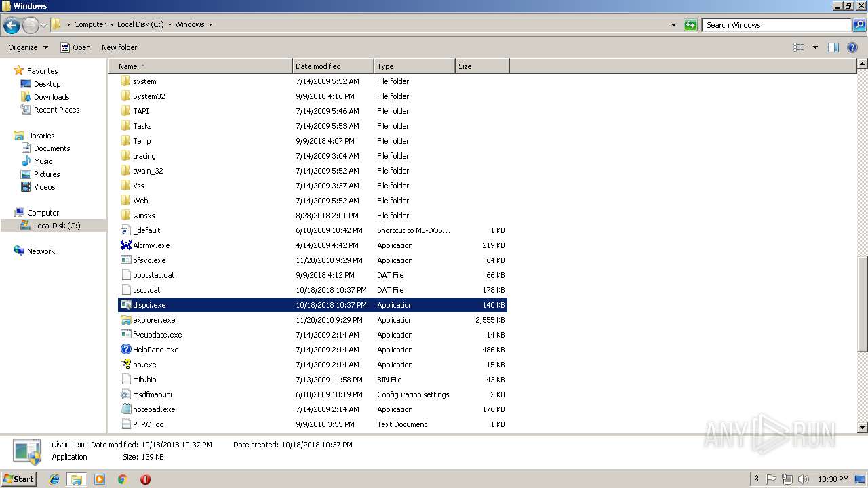The height and width of the screenshot is (488, 868).
Task: Open the Organize menu
Action: (x=28, y=47)
